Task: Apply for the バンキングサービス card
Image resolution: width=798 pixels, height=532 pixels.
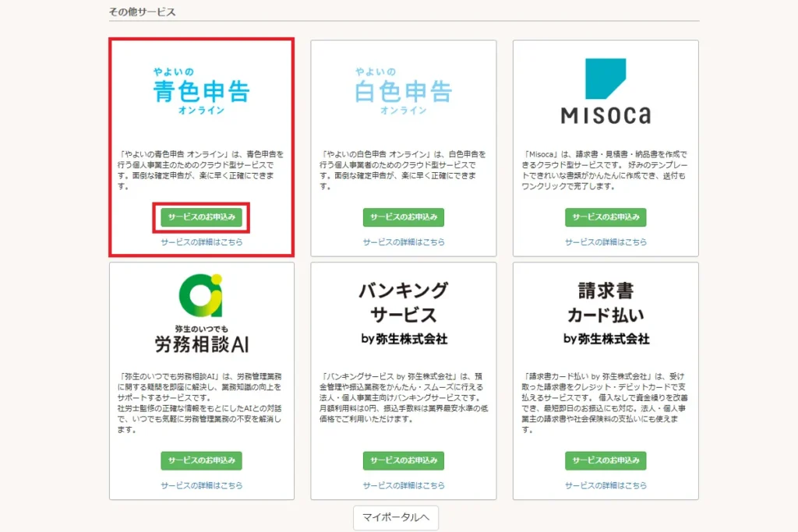Action: 404,460
